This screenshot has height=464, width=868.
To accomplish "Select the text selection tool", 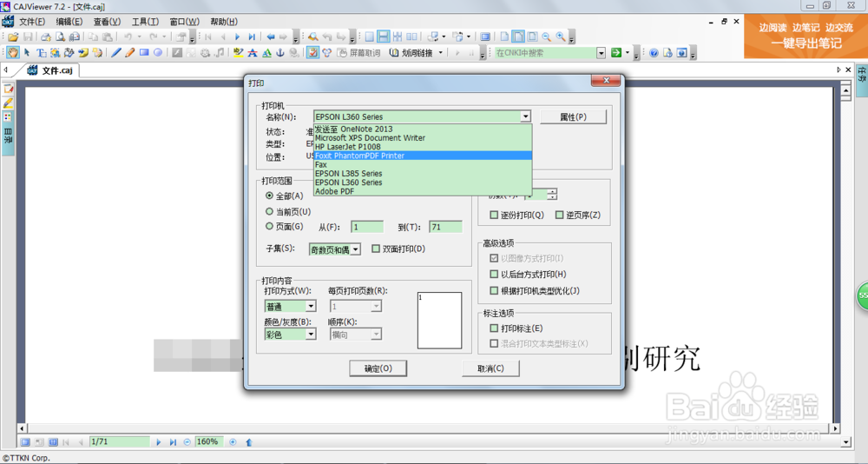I will (x=42, y=53).
